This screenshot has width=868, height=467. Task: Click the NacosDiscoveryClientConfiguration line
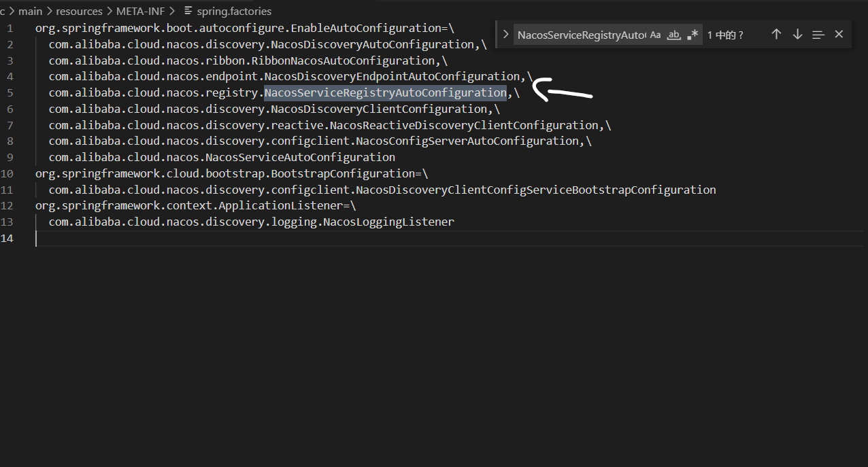click(274, 109)
